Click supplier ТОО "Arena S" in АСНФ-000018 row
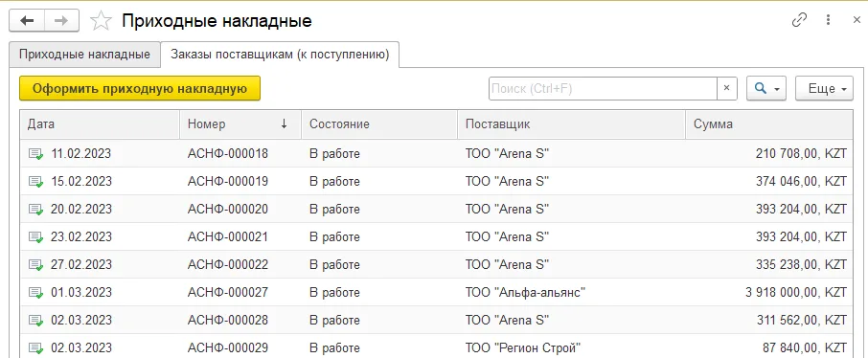The height and width of the screenshot is (358, 868). tap(507, 154)
